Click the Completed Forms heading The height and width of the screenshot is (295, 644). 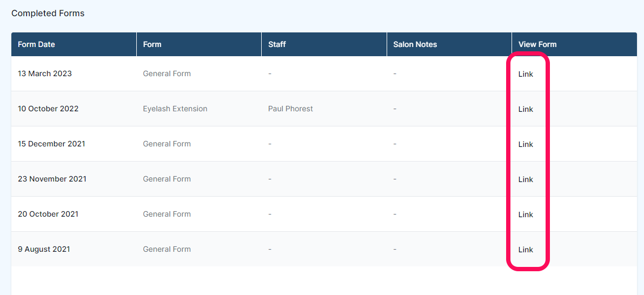coord(48,13)
